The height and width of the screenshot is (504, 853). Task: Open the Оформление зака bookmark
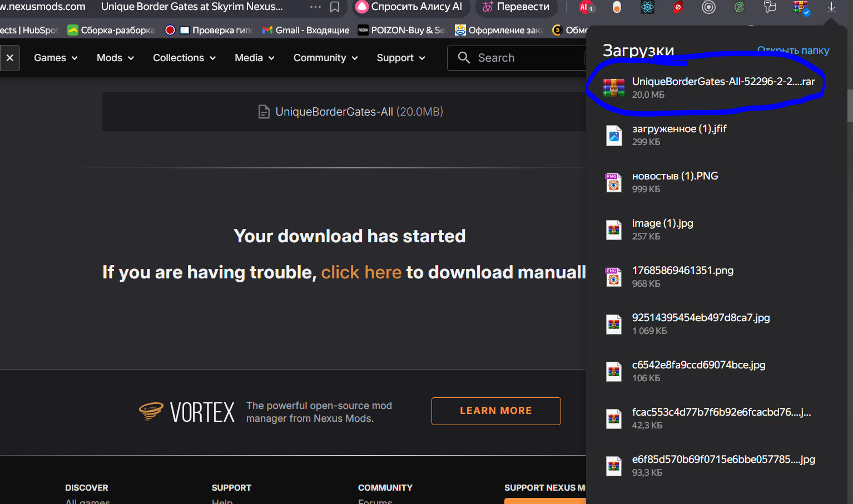tap(499, 30)
